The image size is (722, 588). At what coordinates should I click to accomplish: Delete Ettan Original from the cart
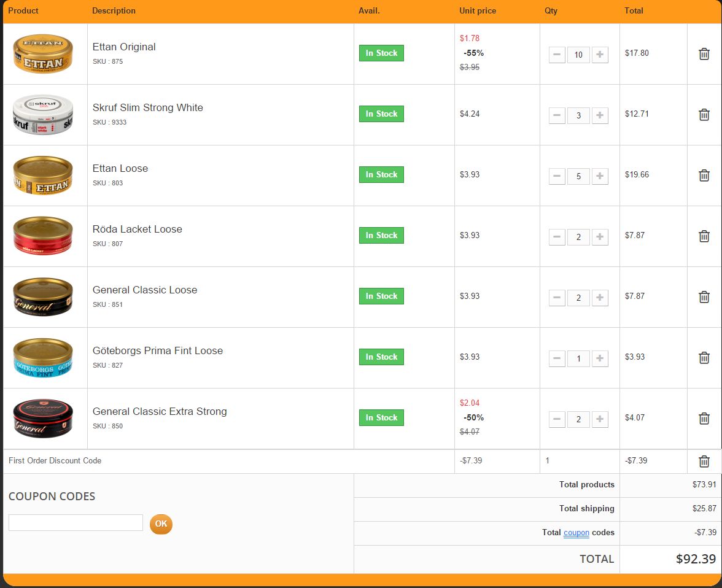(x=704, y=54)
